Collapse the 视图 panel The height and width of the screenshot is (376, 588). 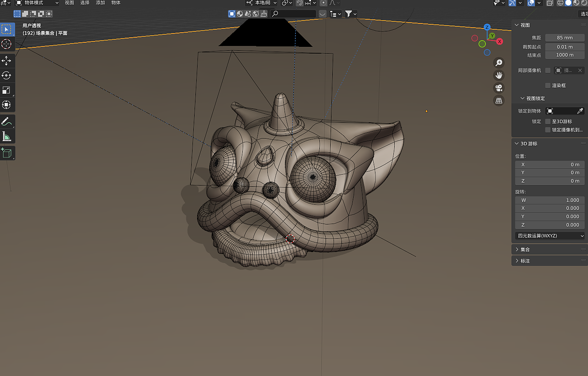coord(517,25)
